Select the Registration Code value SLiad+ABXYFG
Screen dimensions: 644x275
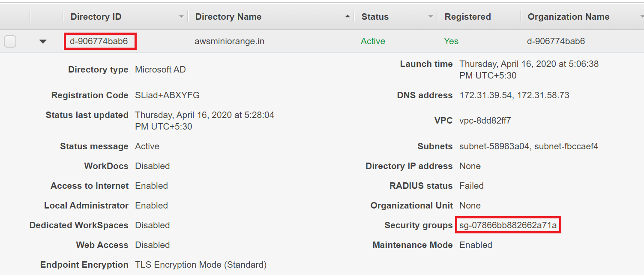coord(167,95)
